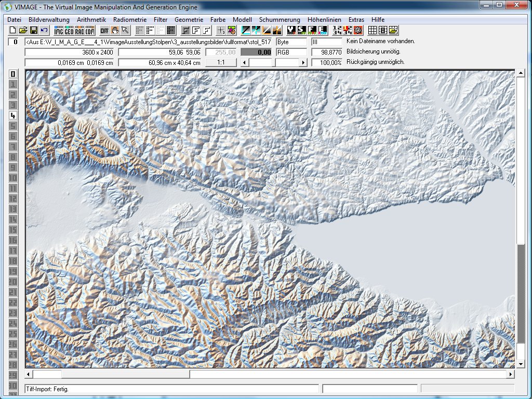The height and width of the screenshot is (399, 532).
Task: Select the hand pan tool
Action: [115, 30]
